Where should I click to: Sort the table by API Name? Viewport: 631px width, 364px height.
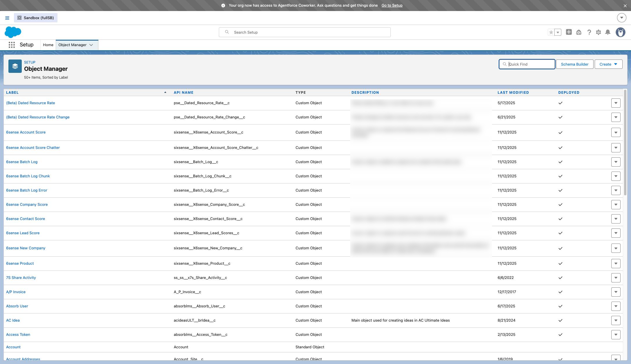[183, 93]
